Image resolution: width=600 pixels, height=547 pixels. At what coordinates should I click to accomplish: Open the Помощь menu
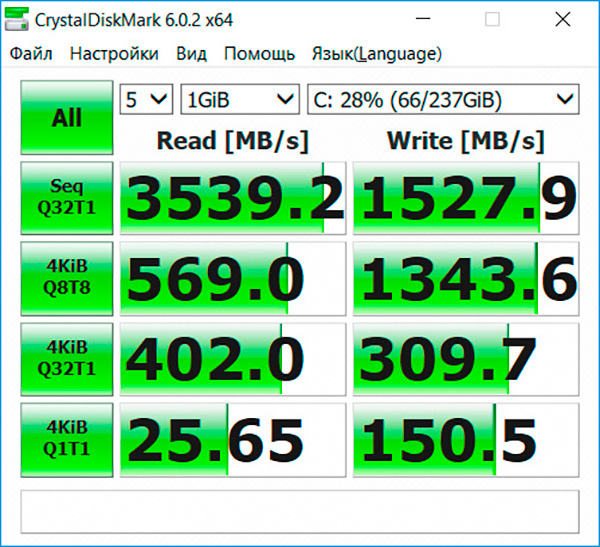click(x=259, y=54)
